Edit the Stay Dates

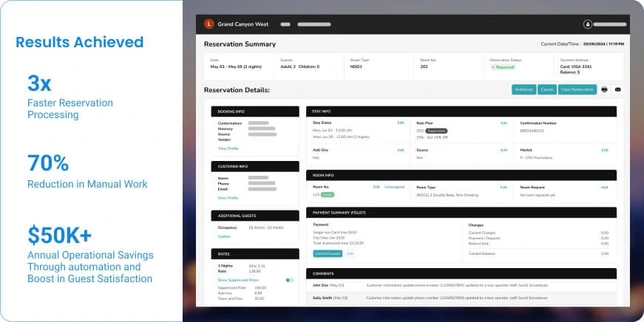pyautogui.click(x=401, y=123)
